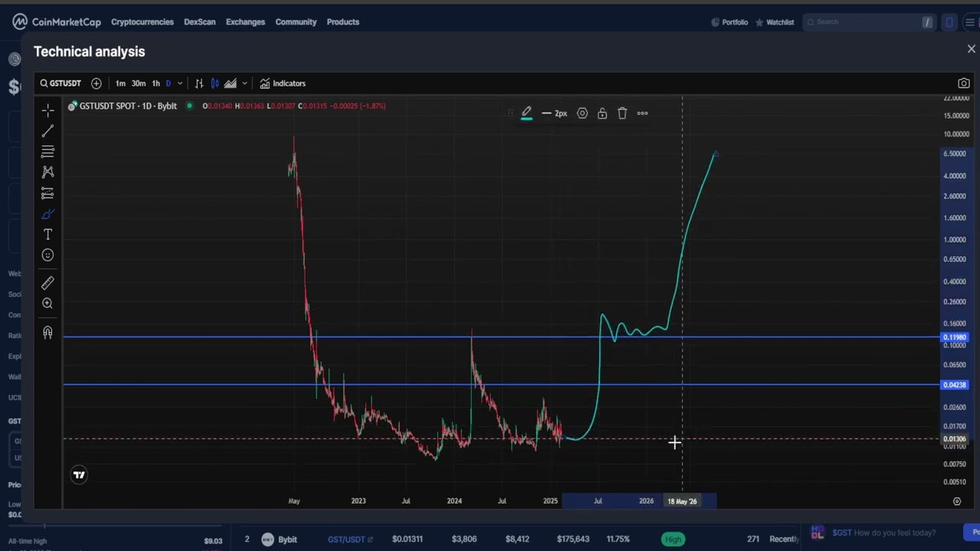Open the hamburger menu in header
This screenshot has height=551, width=980.
969,22
